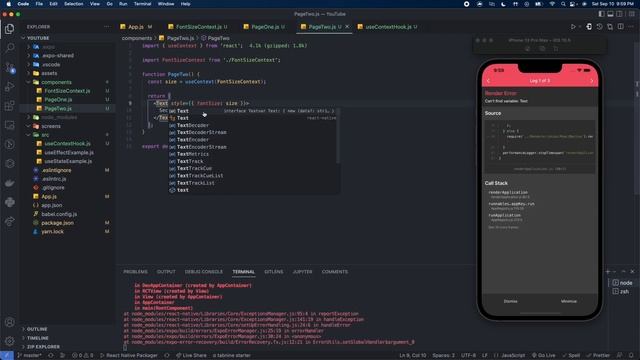Click master branch in status bar

[x=29, y=356]
